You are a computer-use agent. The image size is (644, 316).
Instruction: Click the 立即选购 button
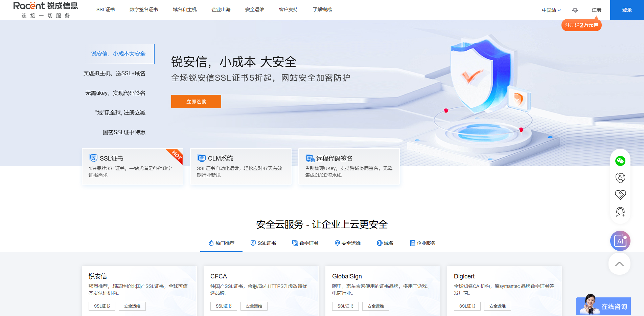pos(196,101)
